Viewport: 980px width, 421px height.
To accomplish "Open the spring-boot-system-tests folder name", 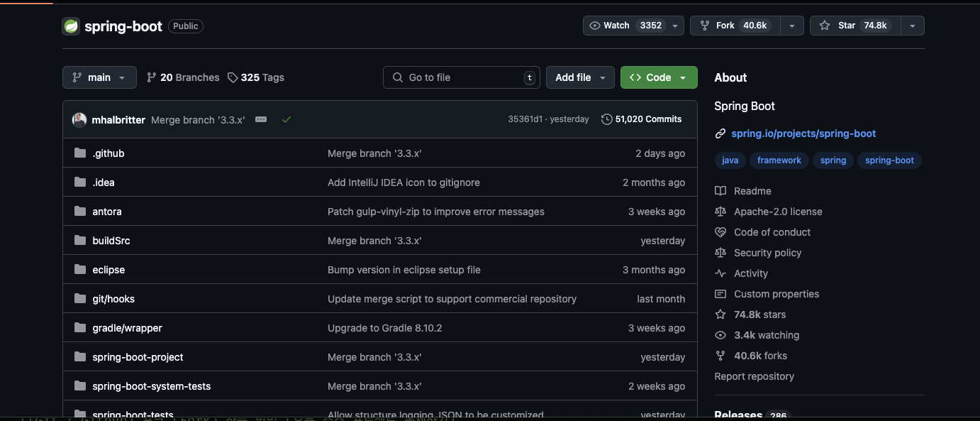I will [x=152, y=386].
